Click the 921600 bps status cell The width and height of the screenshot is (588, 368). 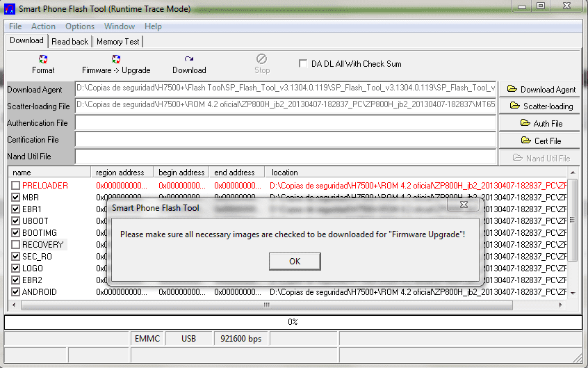(240, 339)
